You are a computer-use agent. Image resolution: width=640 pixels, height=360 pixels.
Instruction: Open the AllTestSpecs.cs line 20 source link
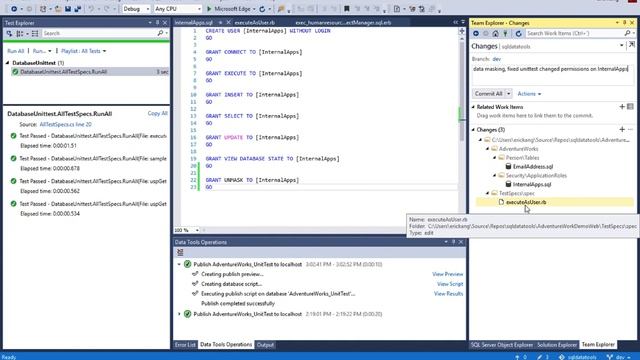65,124
